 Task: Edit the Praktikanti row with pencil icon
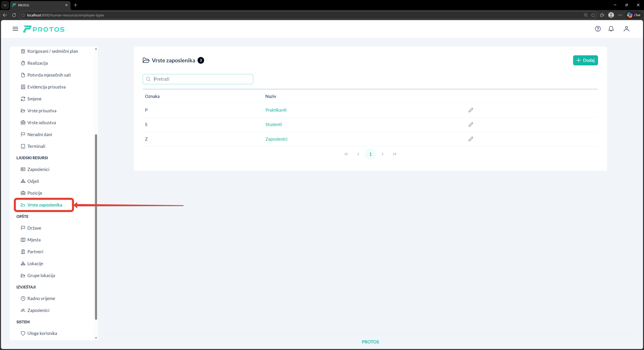tap(471, 110)
